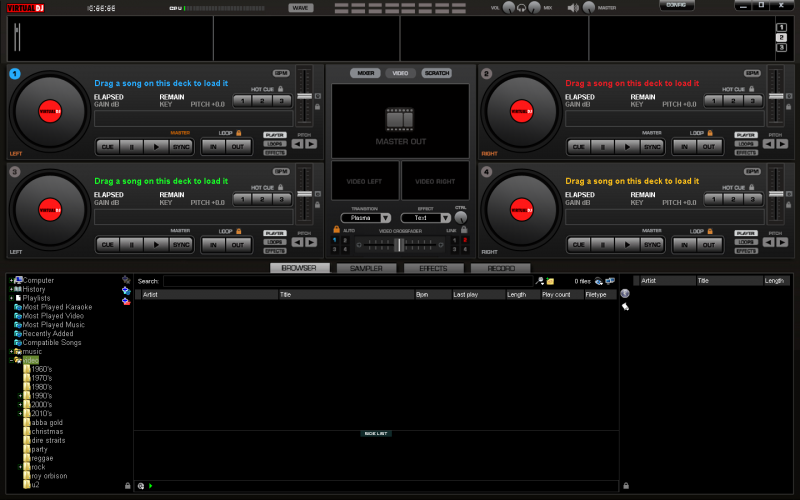Set loop IN point on deck 1
The height and width of the screenshot is (500, 800).
pos(213,147)
